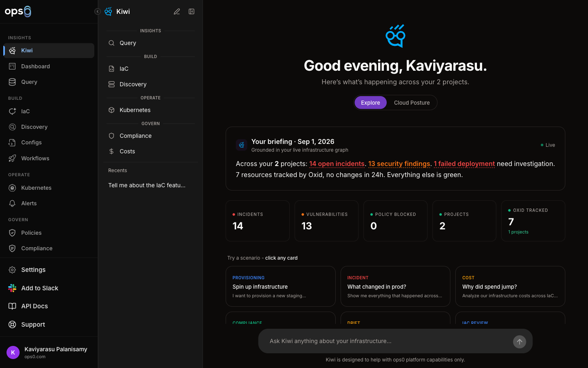The width and height of the screenshot is (588, 368).
Task: Open API Docs book icon
Action: [x=12, y=306]
